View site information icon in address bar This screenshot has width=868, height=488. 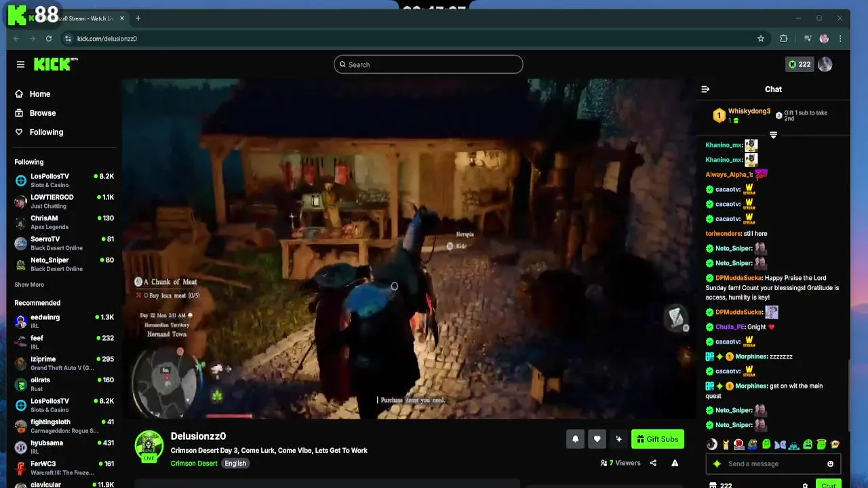pyautogui.click(x=68, y=39)
